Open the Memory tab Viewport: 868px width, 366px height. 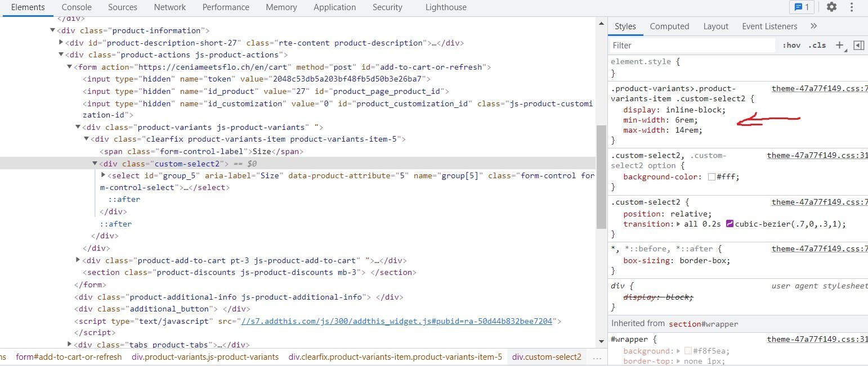pos(281,7)
